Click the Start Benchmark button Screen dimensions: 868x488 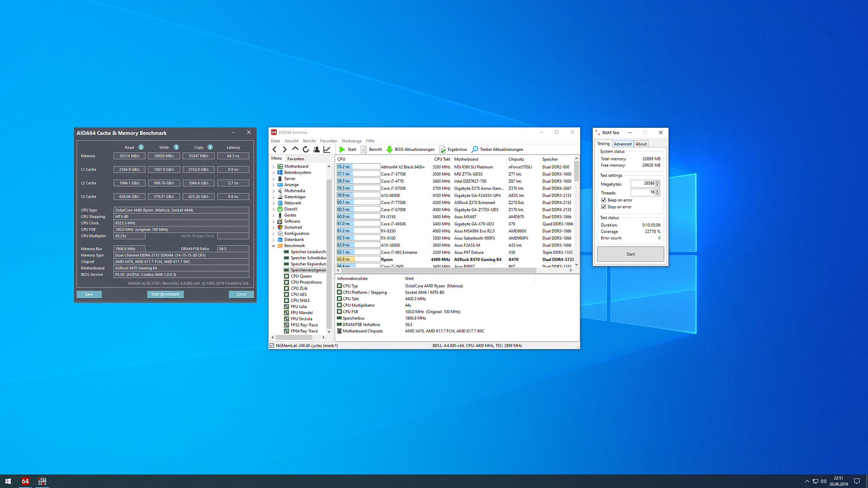coord(165,294)
